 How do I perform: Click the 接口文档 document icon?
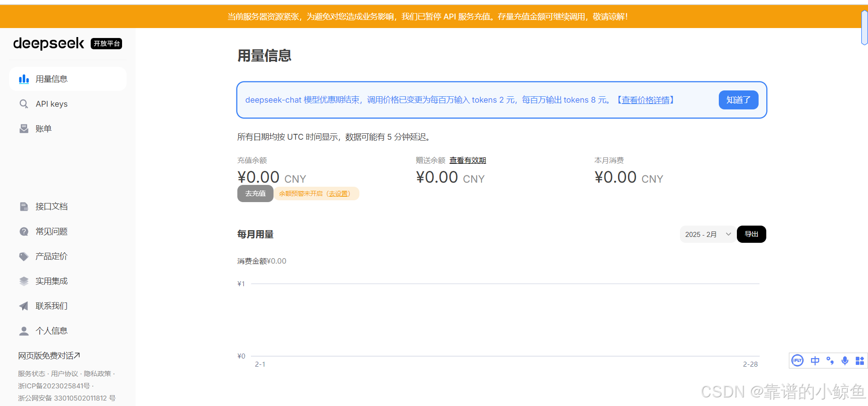[x=24, y=207]
